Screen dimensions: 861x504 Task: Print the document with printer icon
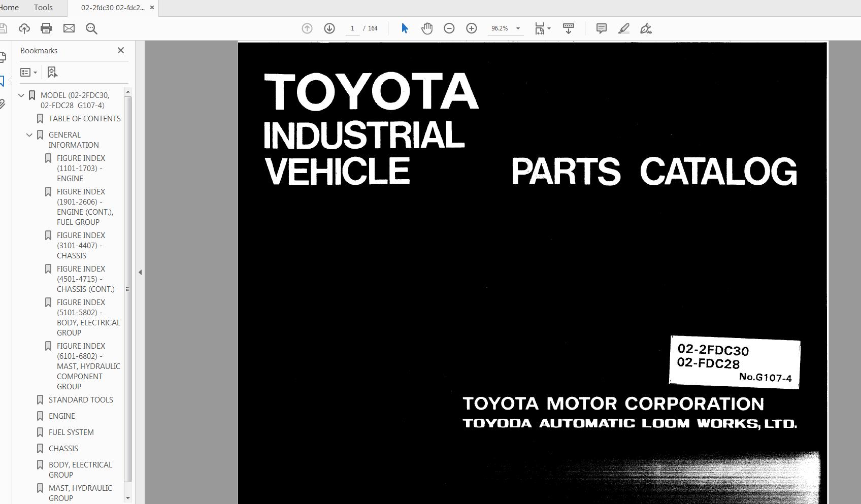(x=46, y=28)
